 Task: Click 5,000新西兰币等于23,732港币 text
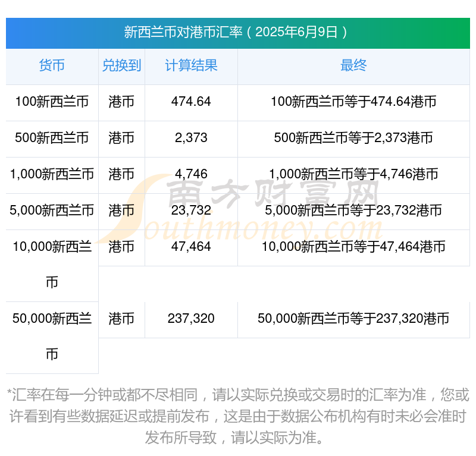point(353,210)
